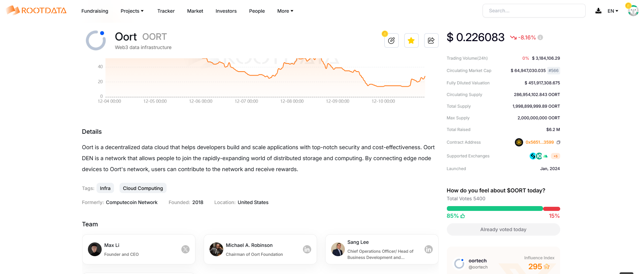
Task: Select the Cloud Computing tag
Action: [143, 188]
